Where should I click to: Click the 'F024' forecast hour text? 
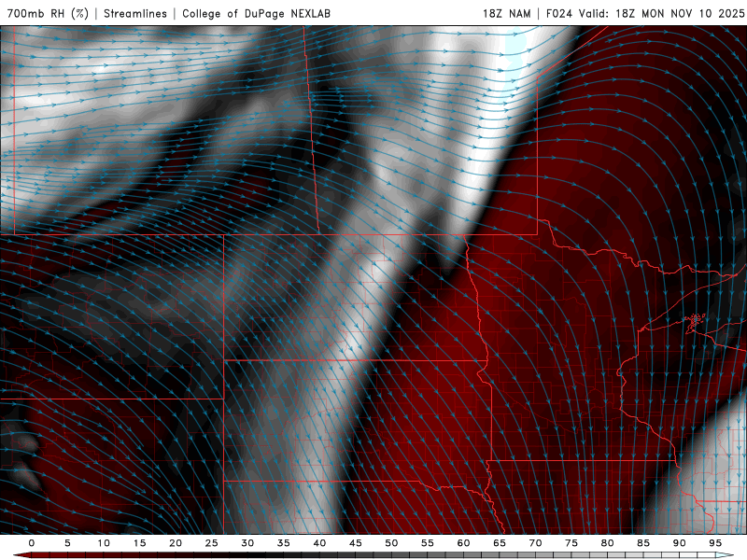pyautogui.click(x=559, y=13)
